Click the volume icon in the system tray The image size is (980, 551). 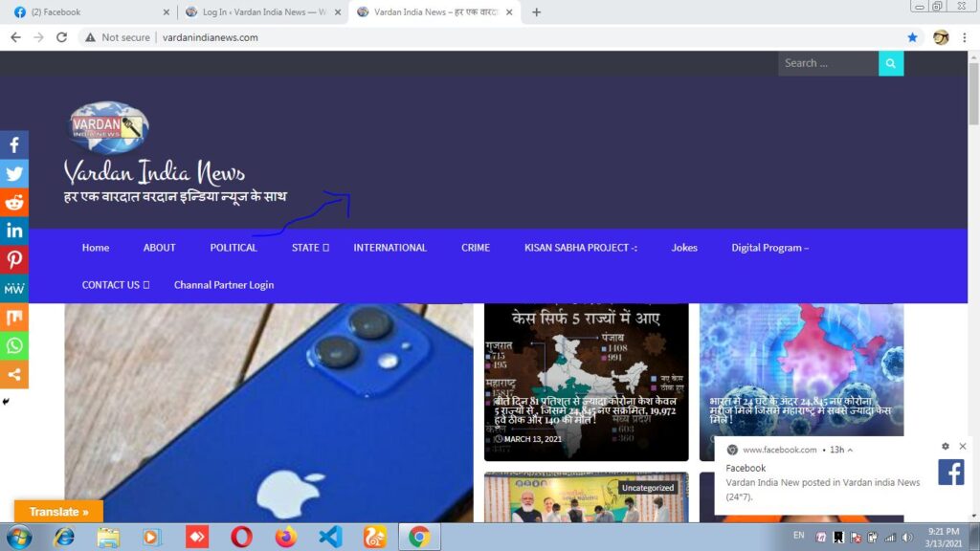(x=907, y=538)
